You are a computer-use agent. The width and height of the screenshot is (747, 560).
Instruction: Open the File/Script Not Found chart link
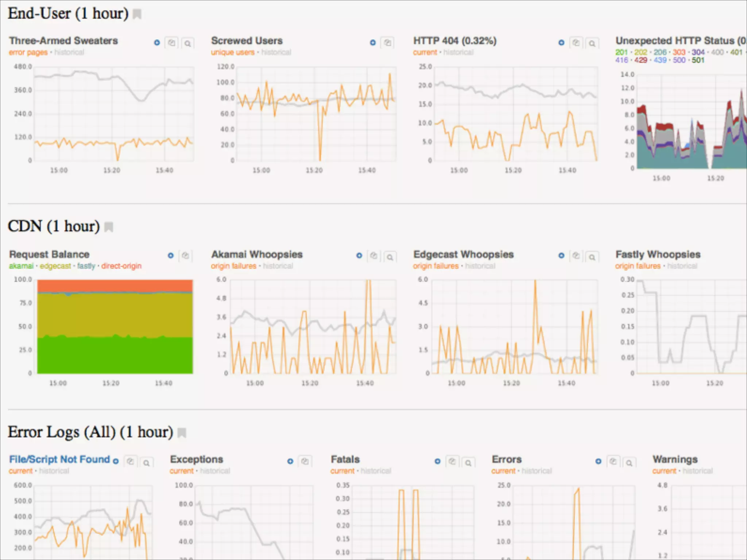click(59, 459)
